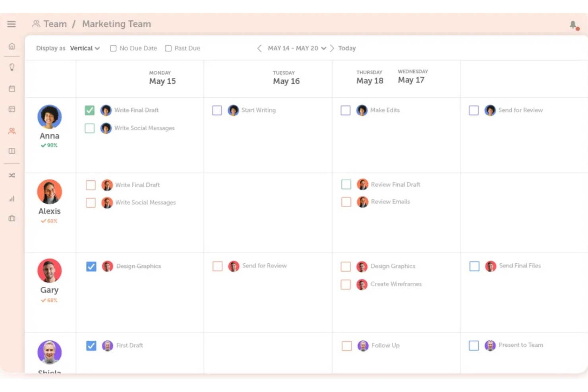This screenshot has width=588, height=392.
Task: Toggle the No Due Date filter
Action: tap(113, 48)
